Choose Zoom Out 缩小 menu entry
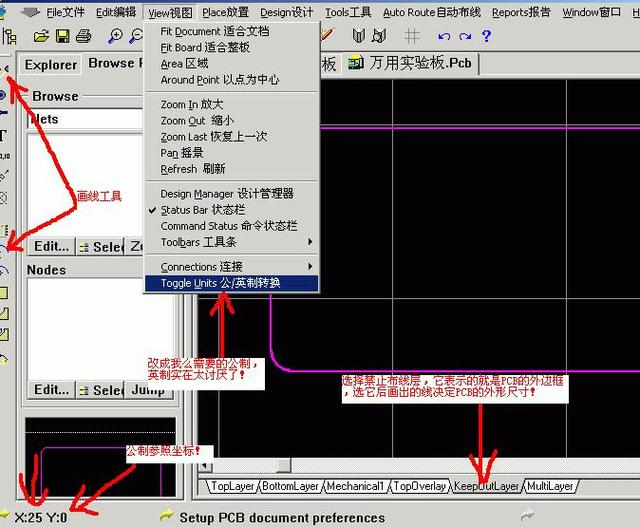 231,120
